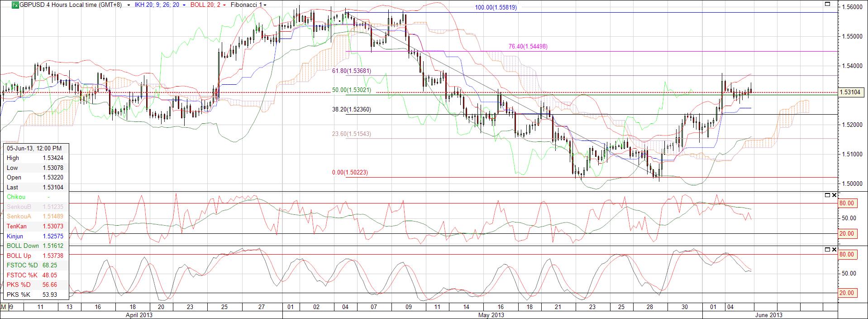
Task: Select the 100.00(1.55819) Fibonacci level label
Action: (x=496, y=8)
